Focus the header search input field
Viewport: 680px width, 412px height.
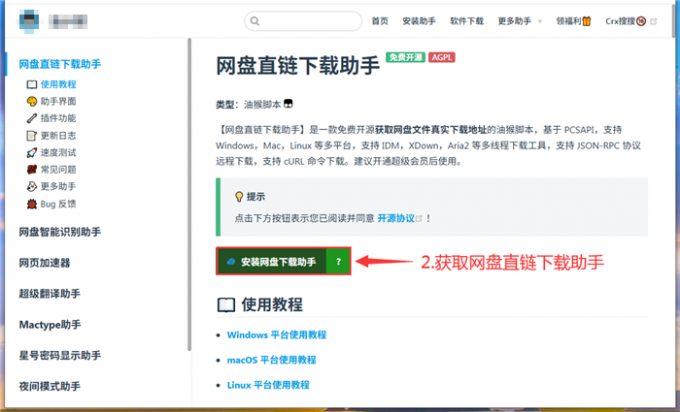coord(303,21)
